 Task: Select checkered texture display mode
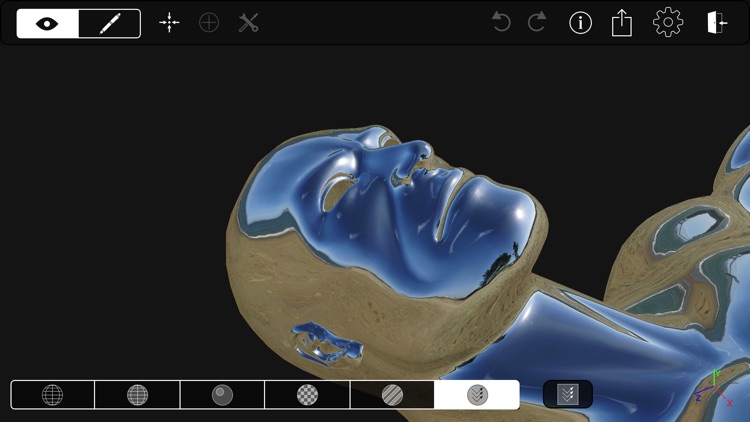(x=307, y=395)
